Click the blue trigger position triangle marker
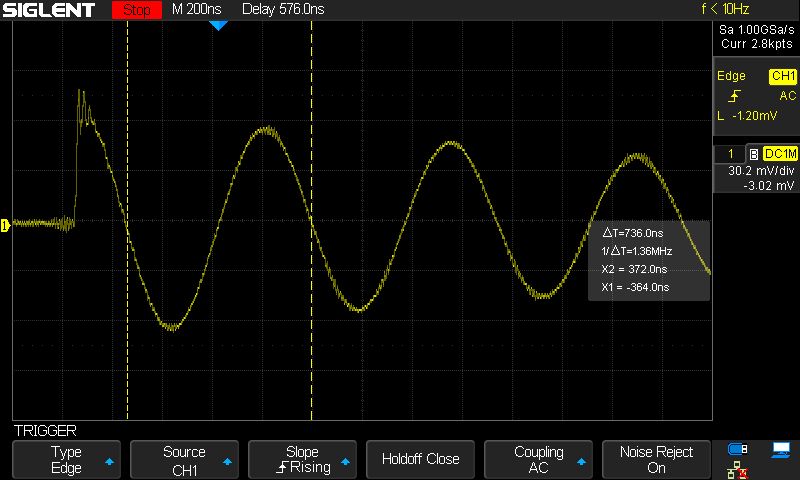This screenshot has width=800, height=480. tap(218, 25)
